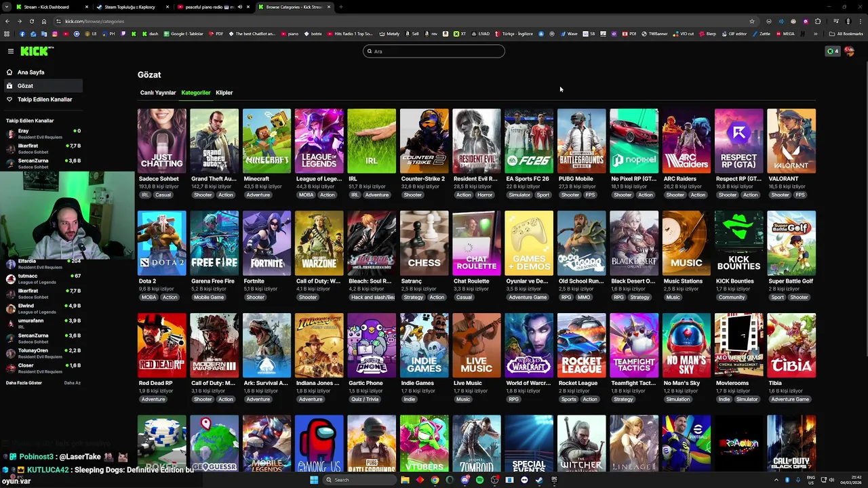Open the Just Chatting category thumbnail
The width and height of the screenshot is (868, 488).
(x=161, y=140)
